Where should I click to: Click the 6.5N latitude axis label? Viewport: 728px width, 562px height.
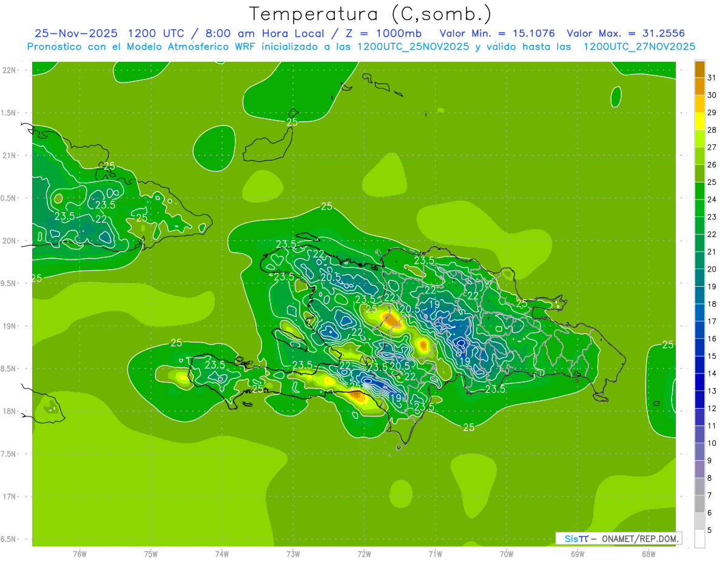(x=8, y=539)
